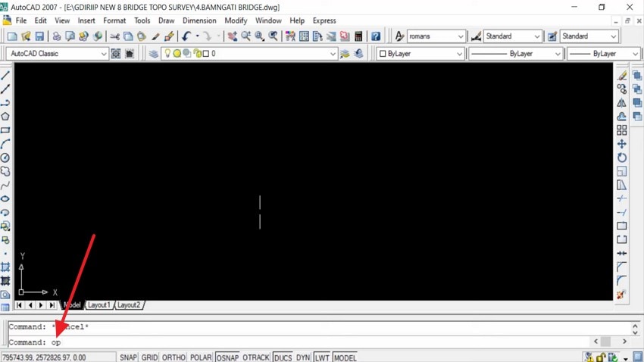The height and width of the screenshot is (362, 644).
Task: Open the Dimension menu
Action: [199, 20]
